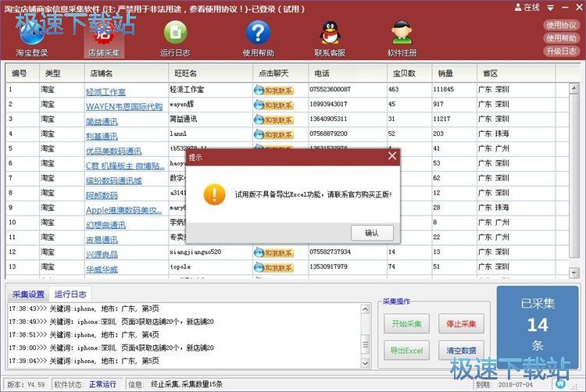The height and width of the screenshot is (392, 586).
Task: Select sales cell 111845
Action: coord(443,89)
